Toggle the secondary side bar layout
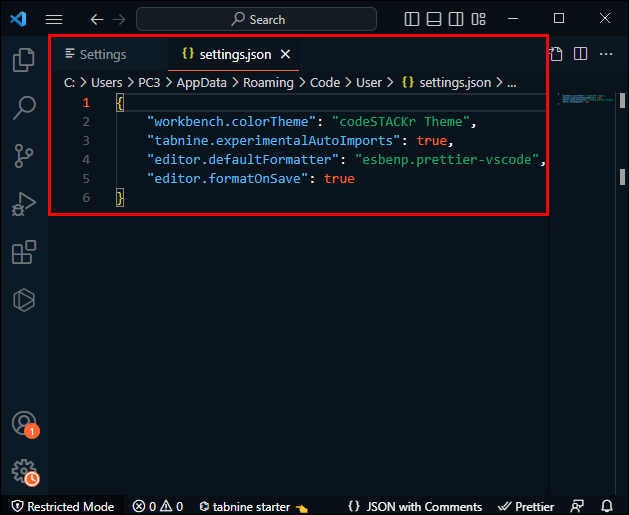 point(456,19)
